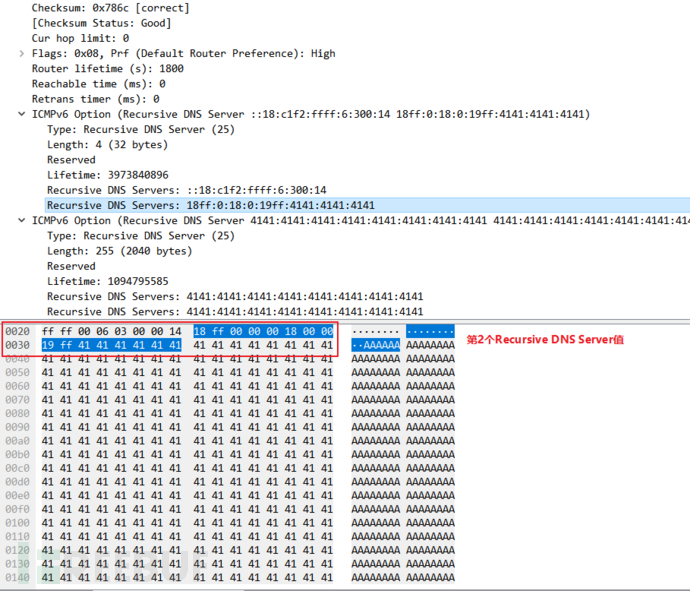Select the '[Checksum Status: Good]' row

pos(101,23)
